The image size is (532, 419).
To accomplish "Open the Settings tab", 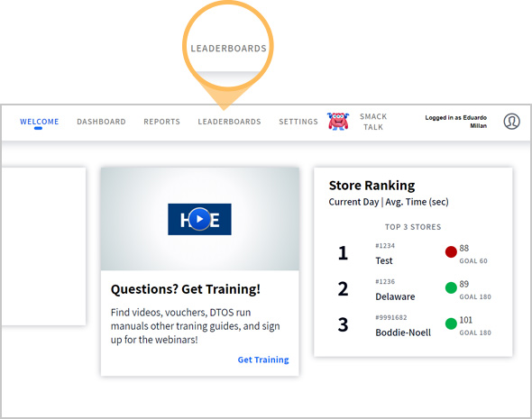I will [298, 122].
